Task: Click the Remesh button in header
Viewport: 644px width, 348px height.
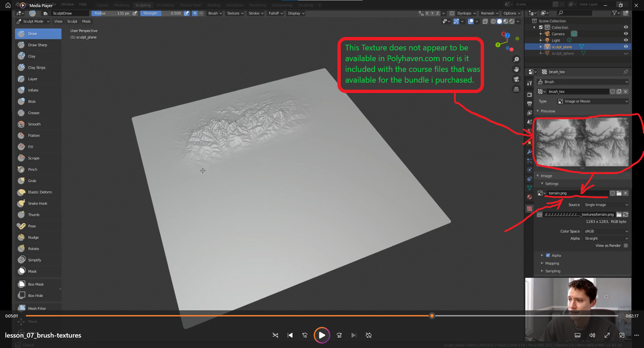Action: (x=489, y=13)
